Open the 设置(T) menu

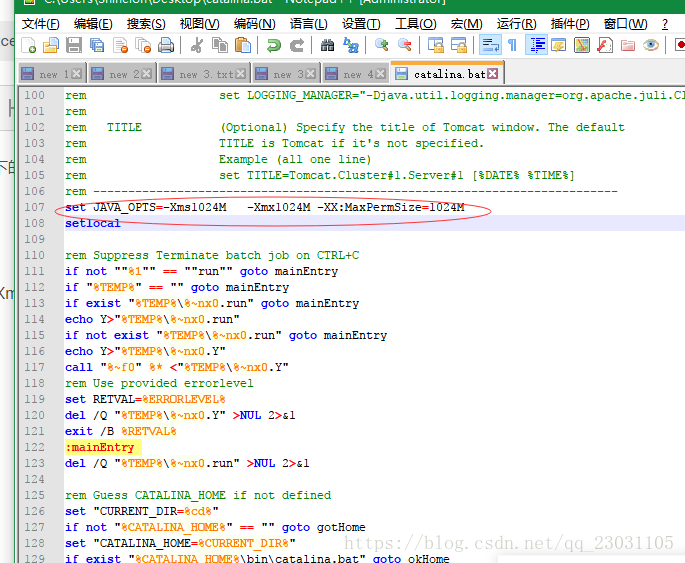coord(361,24)
